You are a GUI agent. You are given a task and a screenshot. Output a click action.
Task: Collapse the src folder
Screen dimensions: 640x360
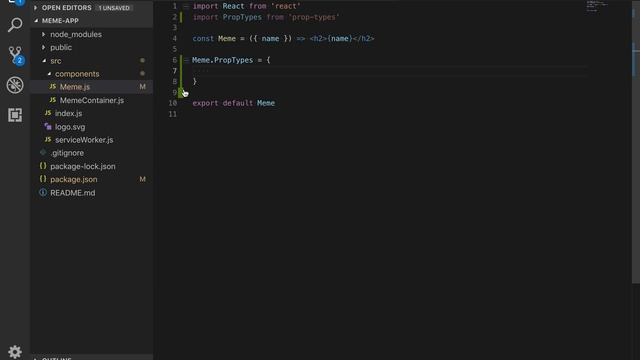pos(44,60)
